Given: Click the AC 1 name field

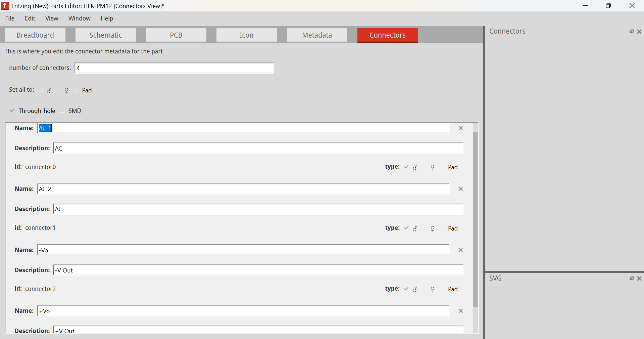Looking at the screenshot, I should 243,128.
